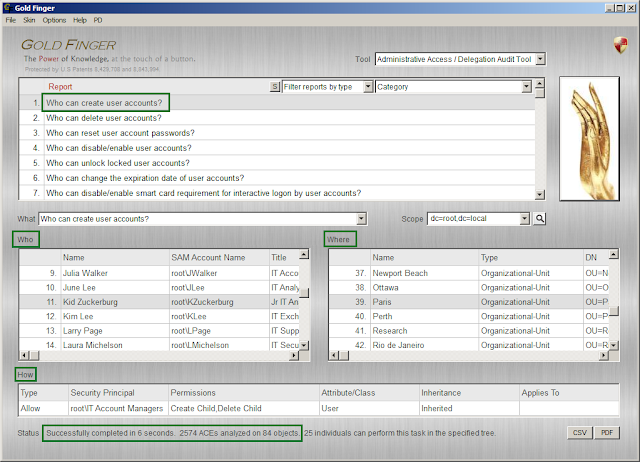Select Perth in Where list
The width and height of the screenshot is (640, 462).
tap(469, 316)
